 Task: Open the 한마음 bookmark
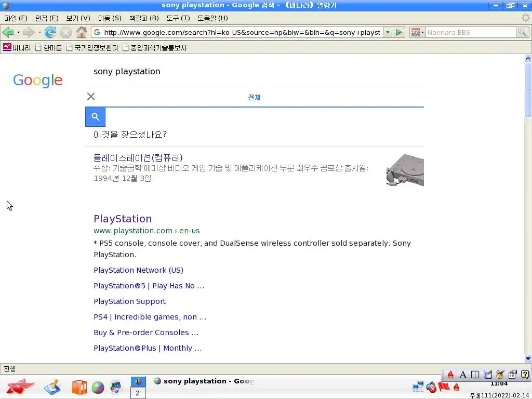tap(49, 47)
